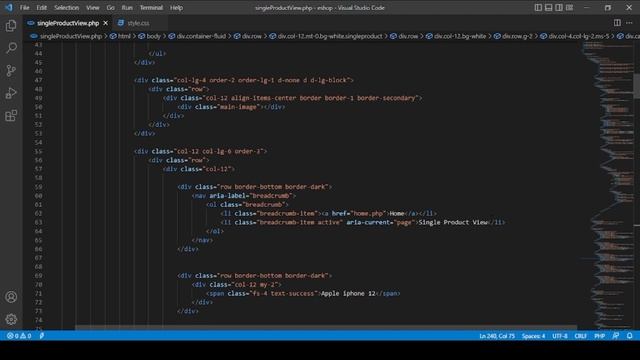Click Spaces: 4 indentation setting
Screen dimensions: 640x360
point(533,336)
